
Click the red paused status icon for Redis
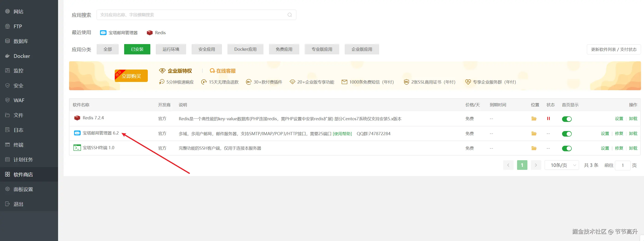coord(548,118)
